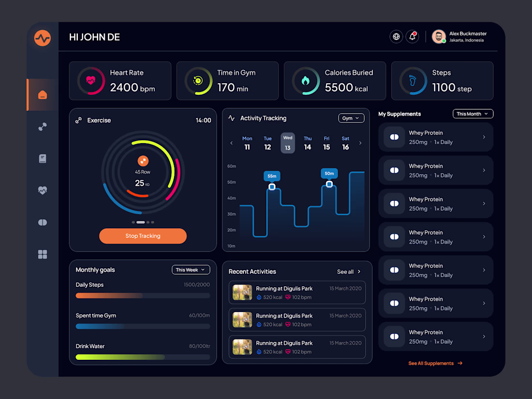Screen dimensions: 532x399
Task: Click pill icon of second Whey Protein card
Action: click(394, 170)
